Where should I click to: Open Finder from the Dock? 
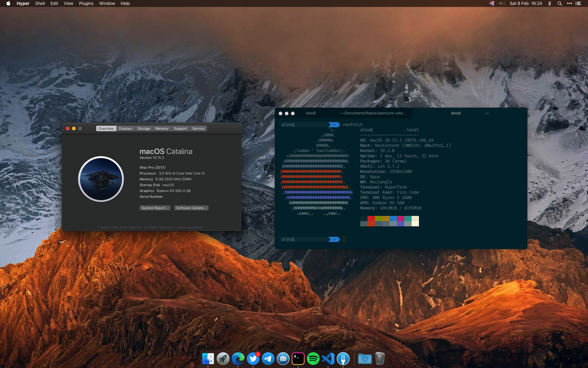pos(208,358)
